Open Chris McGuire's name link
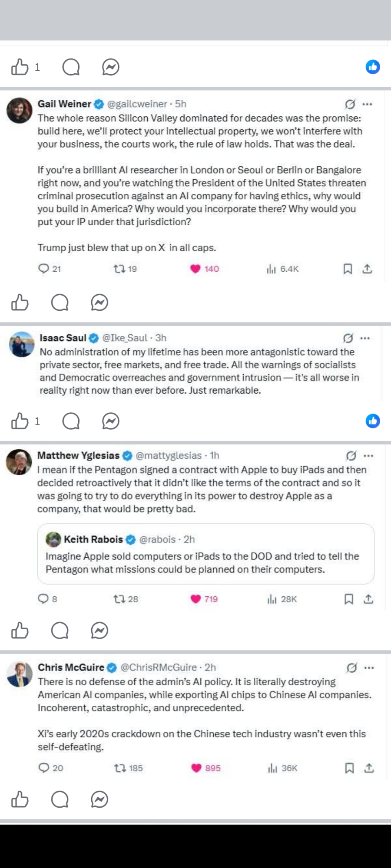391x868 pixels. pyautogui.click(x=71, y=667)
